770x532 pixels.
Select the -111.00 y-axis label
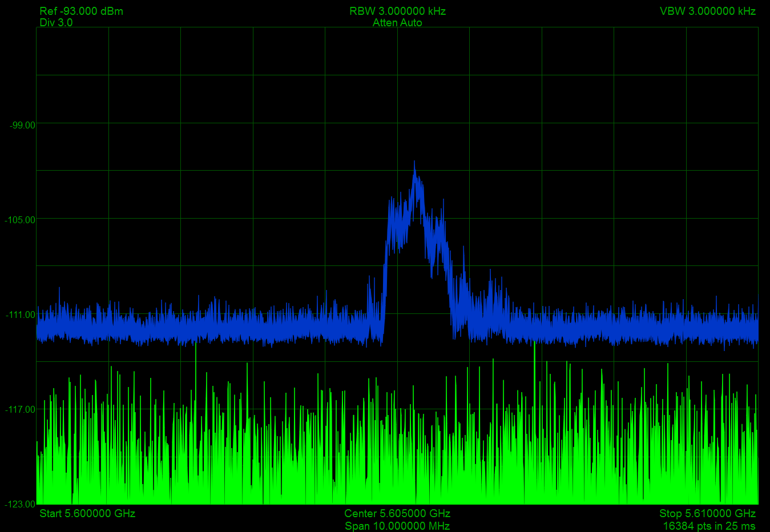tap(20, 314)
